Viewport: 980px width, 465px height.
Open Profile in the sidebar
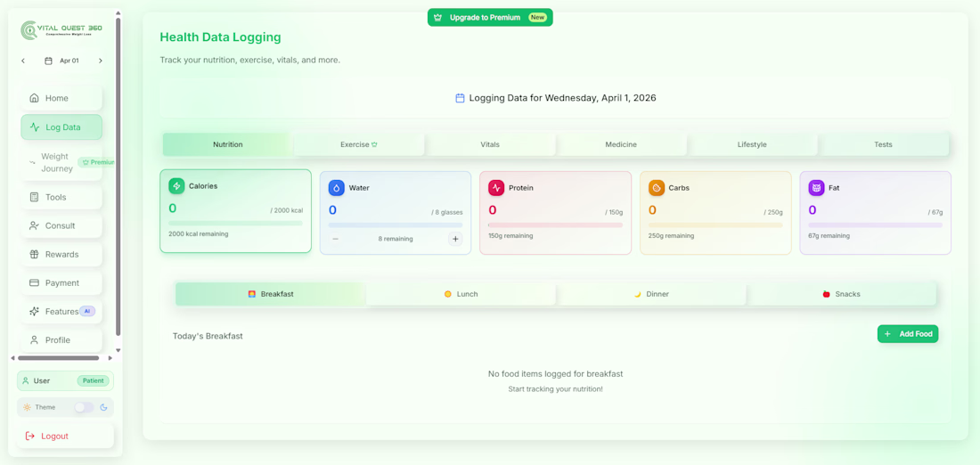(61, 340)
